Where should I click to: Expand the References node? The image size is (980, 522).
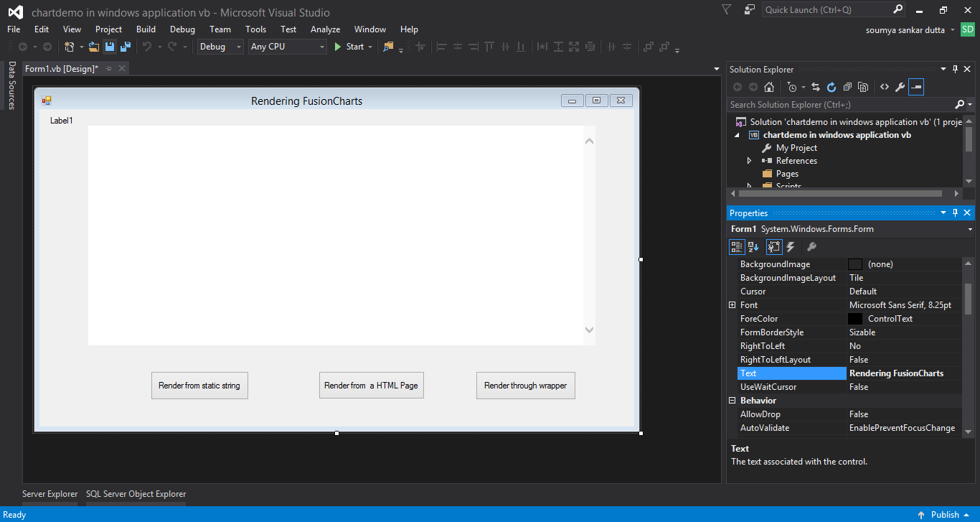click(x=750, y=161)
